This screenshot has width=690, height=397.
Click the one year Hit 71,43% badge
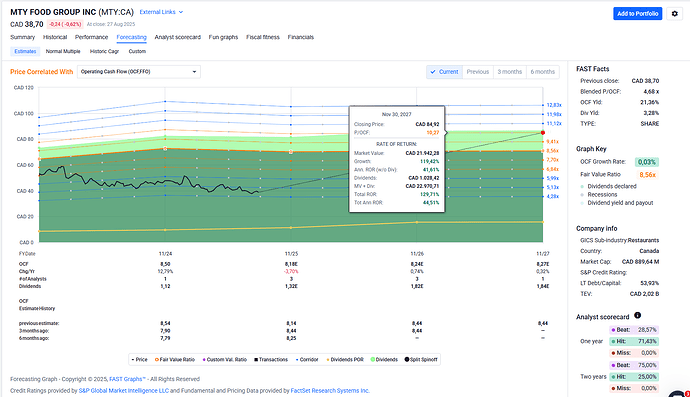[x=634, y=342]
